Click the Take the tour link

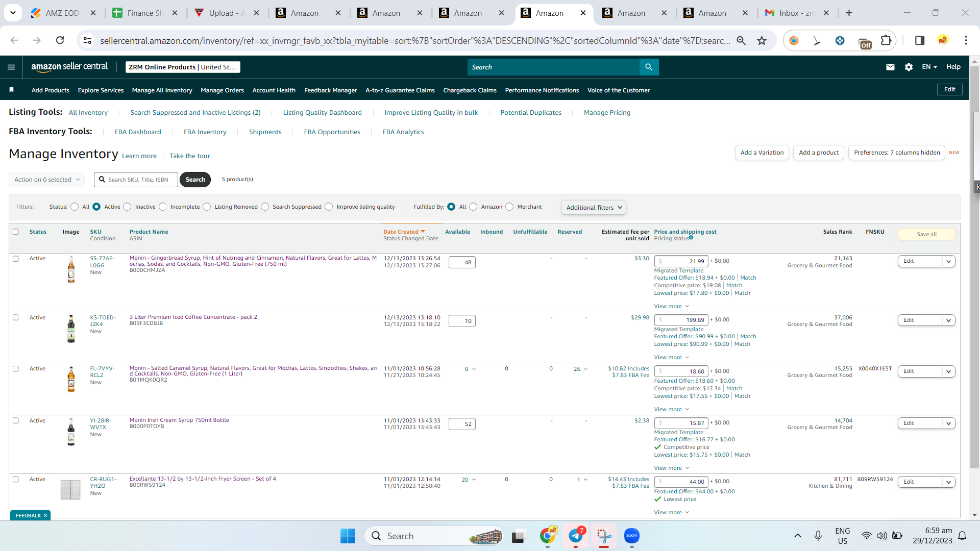click(x=190, y=156)
